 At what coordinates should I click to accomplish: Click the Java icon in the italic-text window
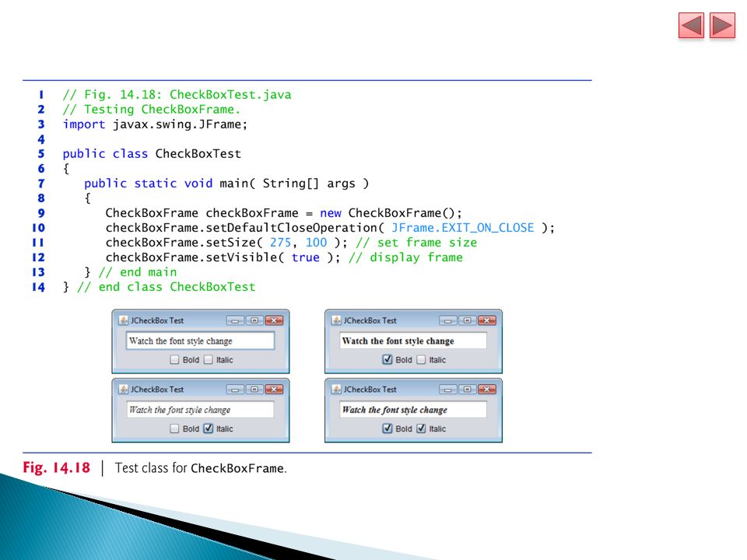(124, 389)
